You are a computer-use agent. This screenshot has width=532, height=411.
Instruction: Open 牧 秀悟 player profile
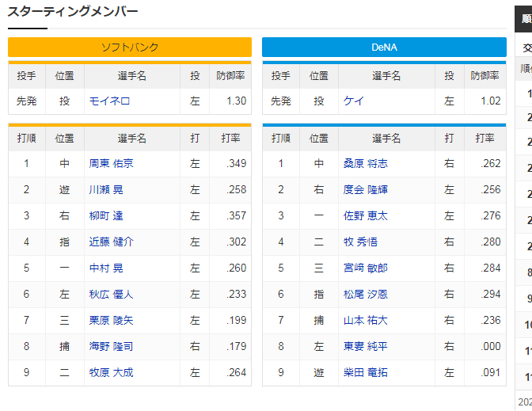point(360,242)
